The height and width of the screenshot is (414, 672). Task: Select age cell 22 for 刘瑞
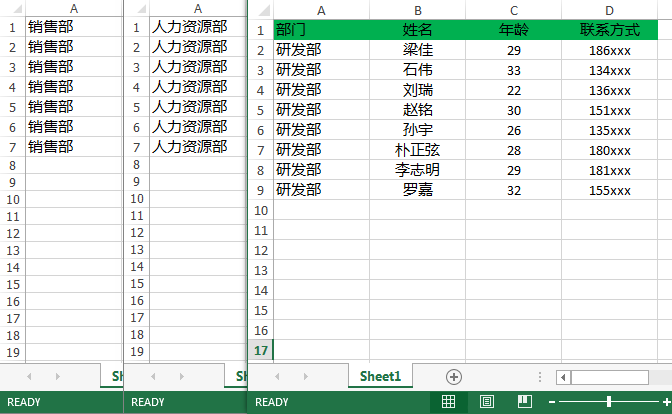(513, 90)
